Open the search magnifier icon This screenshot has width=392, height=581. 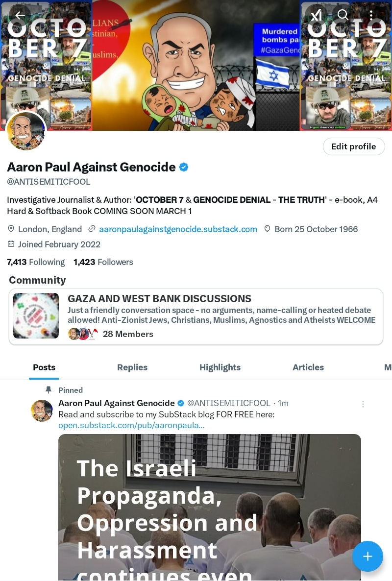coord(343,15)
